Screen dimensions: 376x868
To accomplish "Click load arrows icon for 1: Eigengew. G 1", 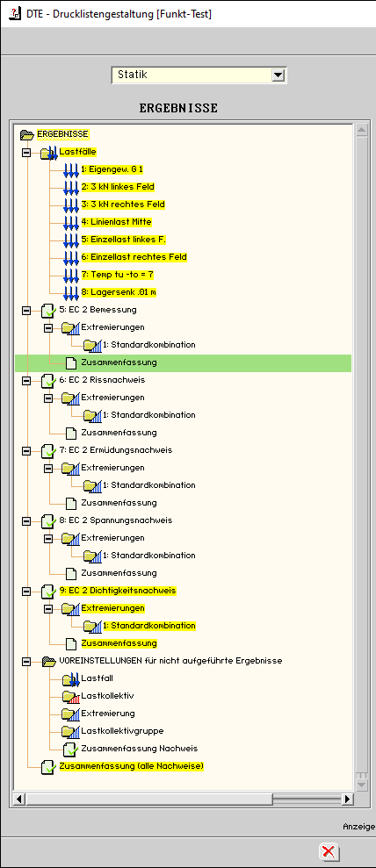I will [71, 170].
